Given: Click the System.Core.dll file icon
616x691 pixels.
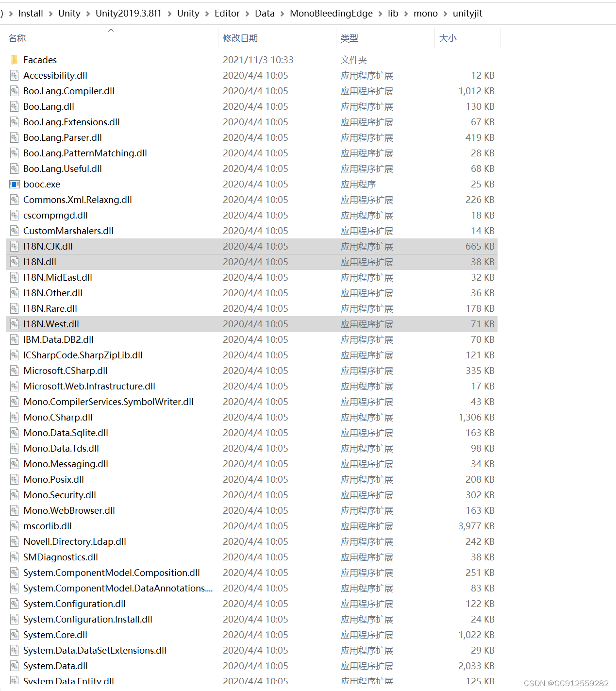Looking at the screenshot, I should (x=14, y=635).
